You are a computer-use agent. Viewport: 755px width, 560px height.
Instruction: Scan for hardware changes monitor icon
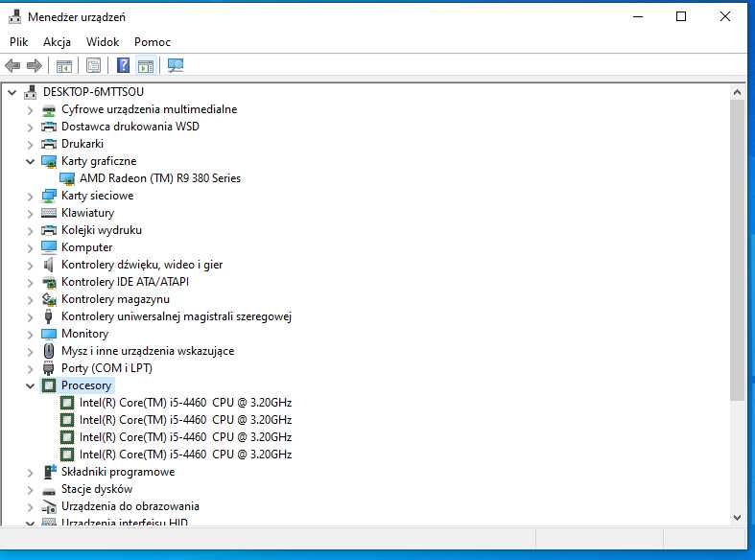[176, 65]
